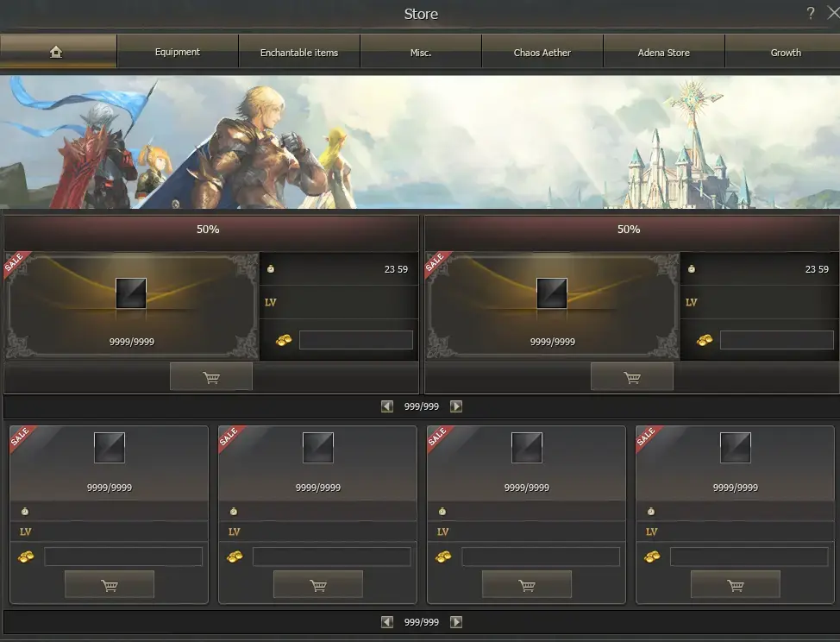Click LV label in second sale card
840x642 pixels.
234,532
